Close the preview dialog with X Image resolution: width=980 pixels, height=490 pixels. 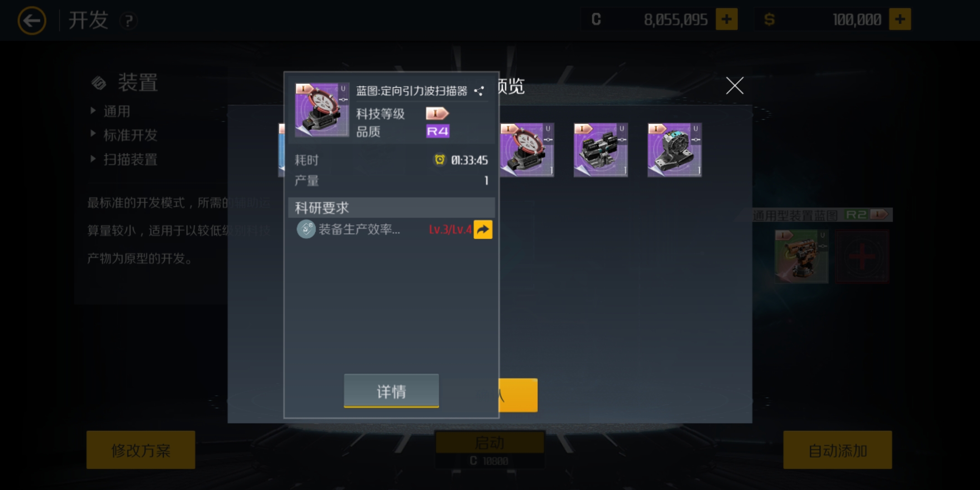735,85
